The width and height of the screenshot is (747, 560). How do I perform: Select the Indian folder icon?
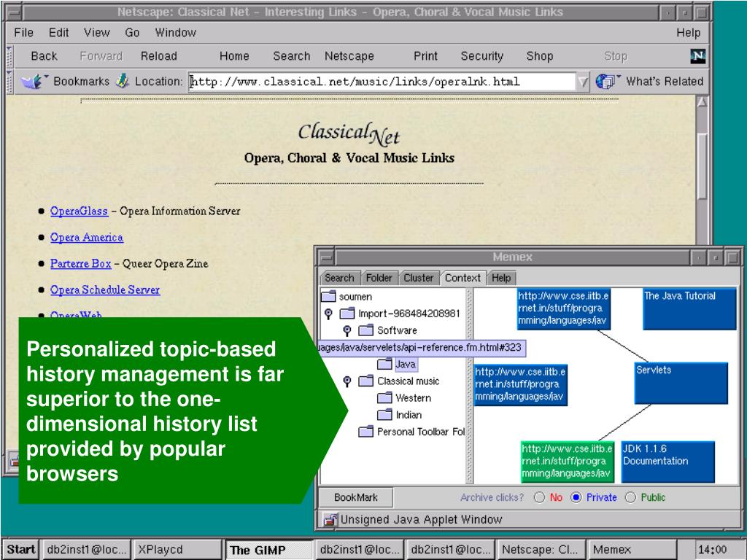click(384, 415)
